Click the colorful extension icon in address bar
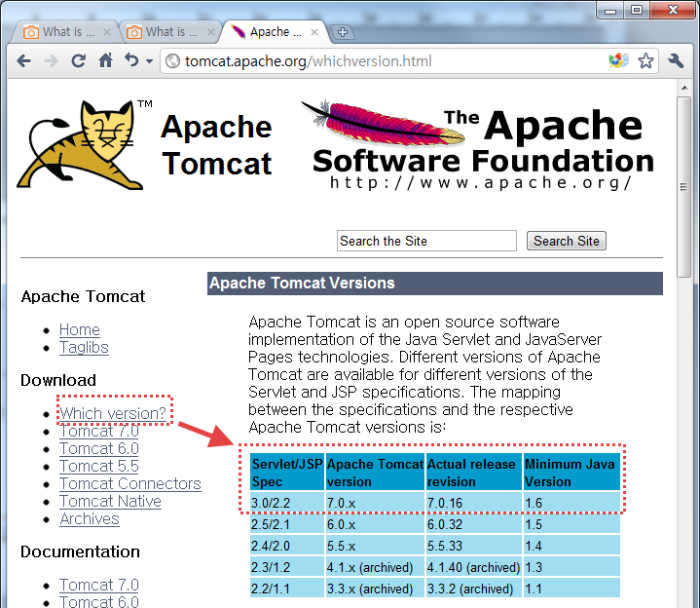The width and height of the screenshot is (700, 608). pos(619,60)
